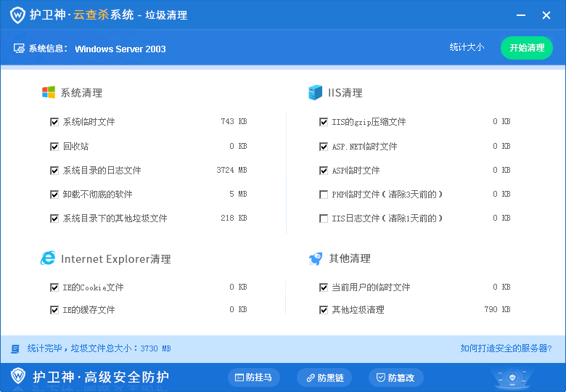This screenshot has width=566, height=392.
Task: Uncheck 卸载不彻底的软件 checkbox
Action: (54, 195)
